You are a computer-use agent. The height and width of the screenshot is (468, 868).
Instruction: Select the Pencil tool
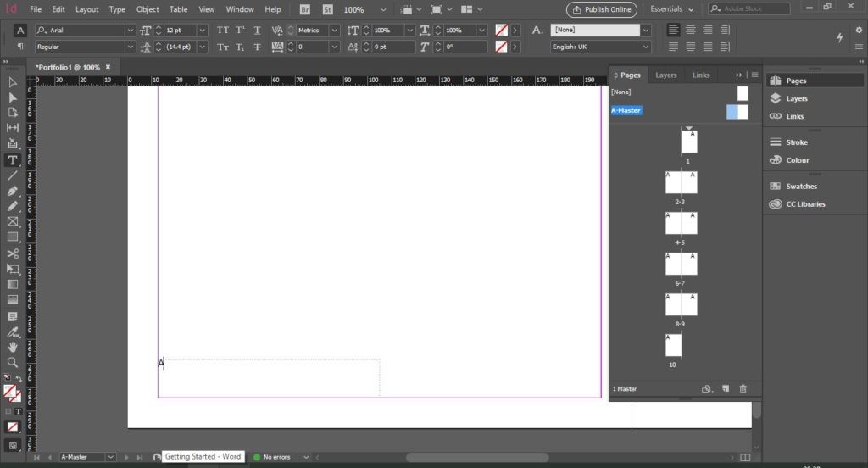tap(12, 206)
